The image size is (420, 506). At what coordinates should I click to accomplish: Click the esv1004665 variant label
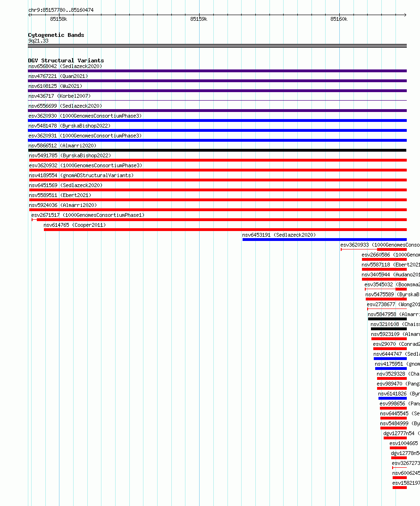403,443
